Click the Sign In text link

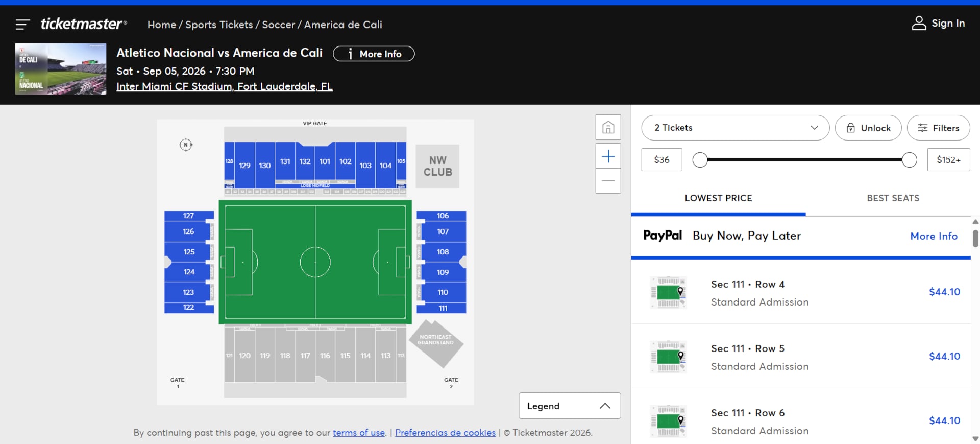948,23
